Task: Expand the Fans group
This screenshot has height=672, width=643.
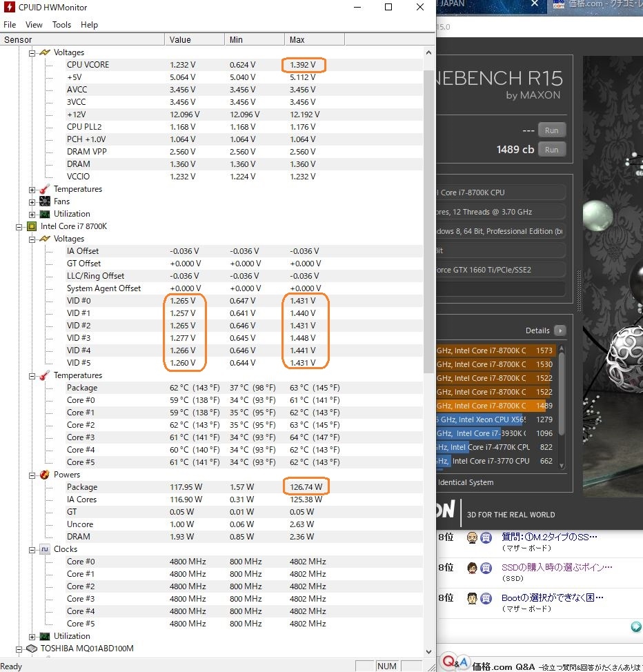Action: click(32, 202)
